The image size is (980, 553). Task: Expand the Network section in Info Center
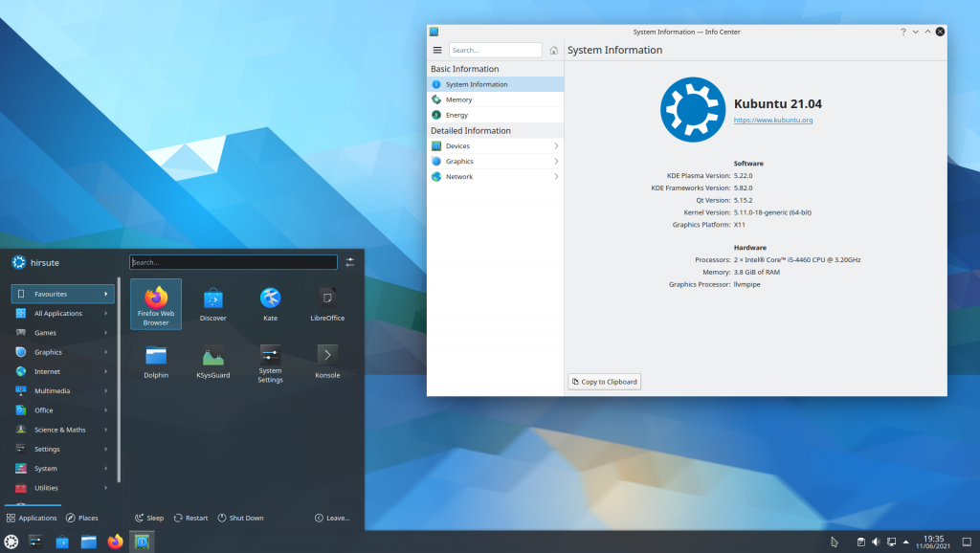(x=495, y=177)
